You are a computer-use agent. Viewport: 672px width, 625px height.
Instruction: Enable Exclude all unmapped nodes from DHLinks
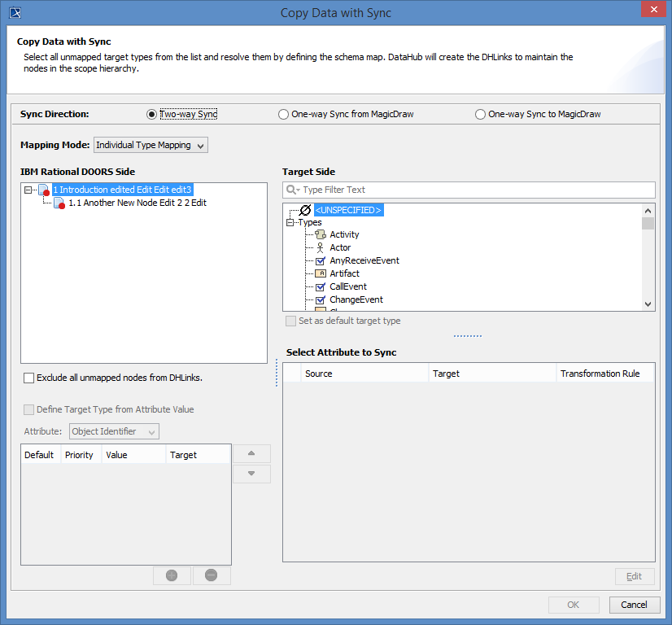(x=28, y=378)
